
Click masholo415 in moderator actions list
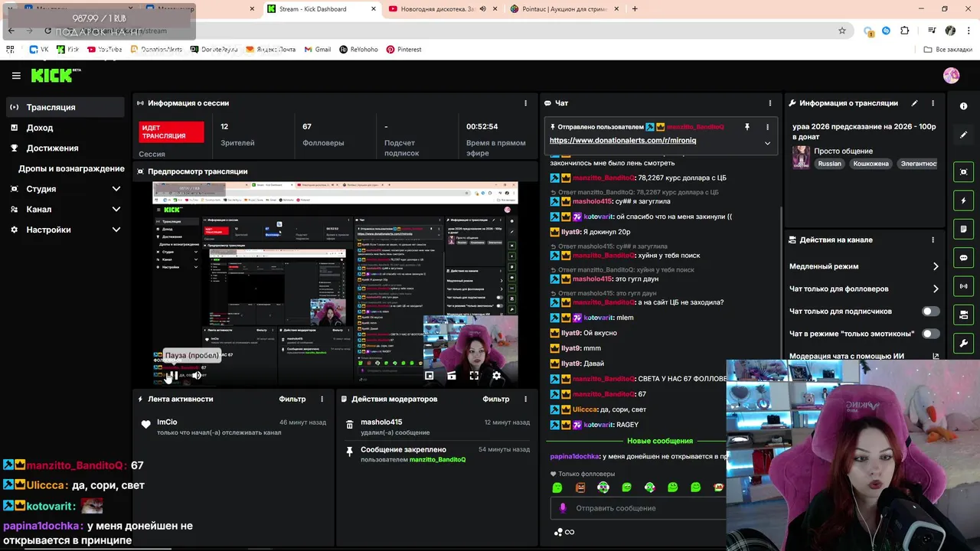tap(381, 422)
